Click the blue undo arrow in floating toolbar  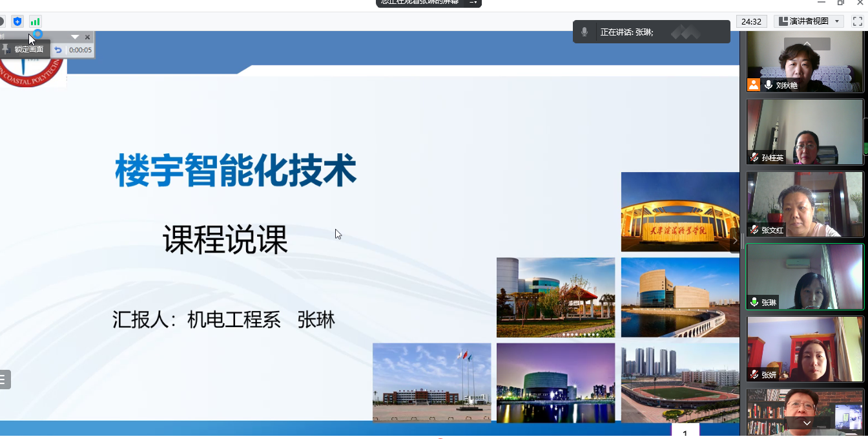pos(58,50)
